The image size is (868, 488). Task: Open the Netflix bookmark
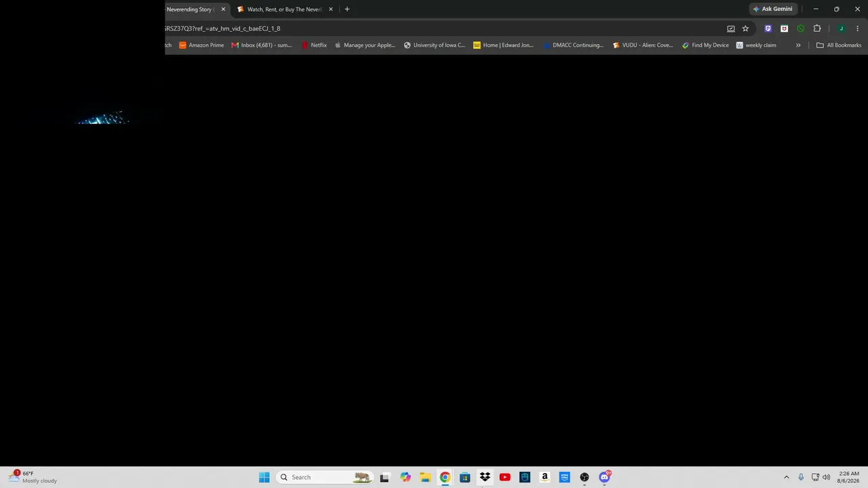(x=314, y=45)
